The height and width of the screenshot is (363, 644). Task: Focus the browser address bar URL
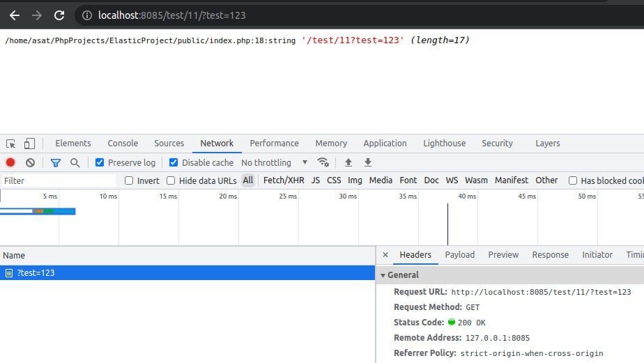(171, 15)
